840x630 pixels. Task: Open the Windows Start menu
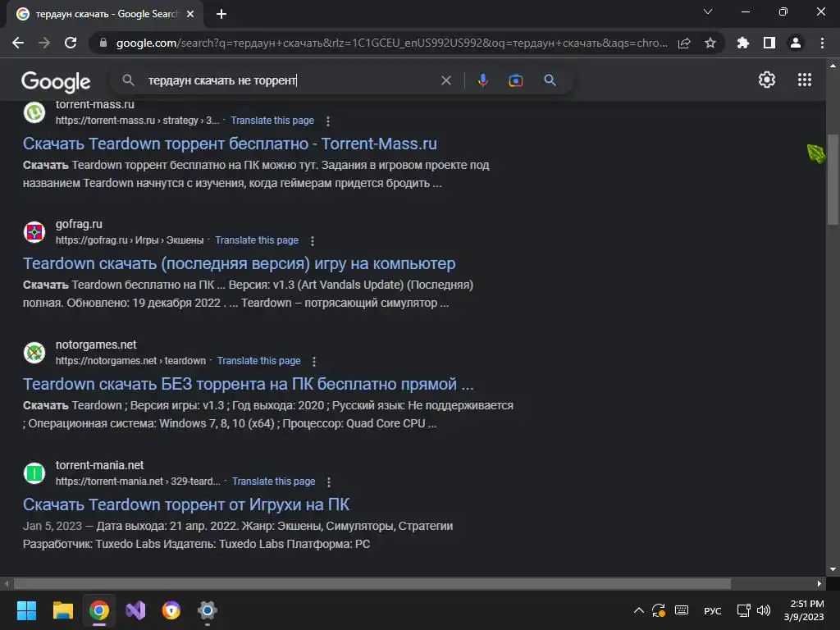[26, 610]
